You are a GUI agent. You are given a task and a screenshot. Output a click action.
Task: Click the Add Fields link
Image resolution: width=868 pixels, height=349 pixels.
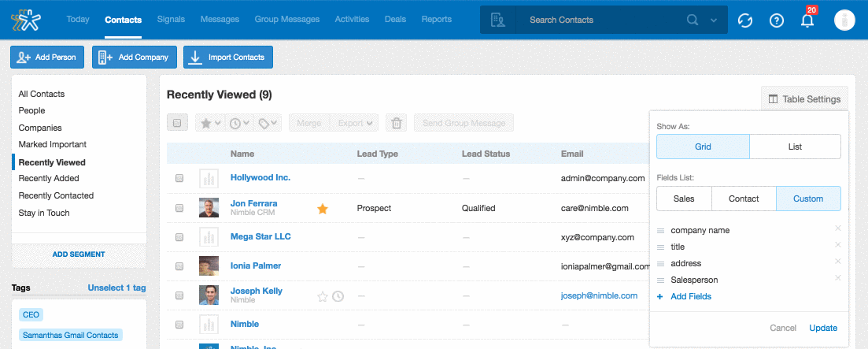pos(690,296)
